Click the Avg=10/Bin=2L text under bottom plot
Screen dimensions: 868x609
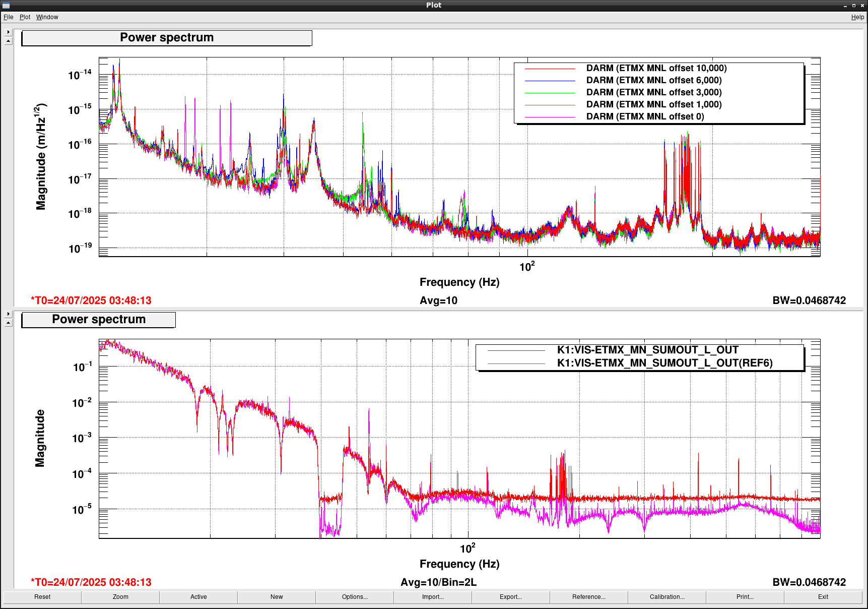coord(438,583)
